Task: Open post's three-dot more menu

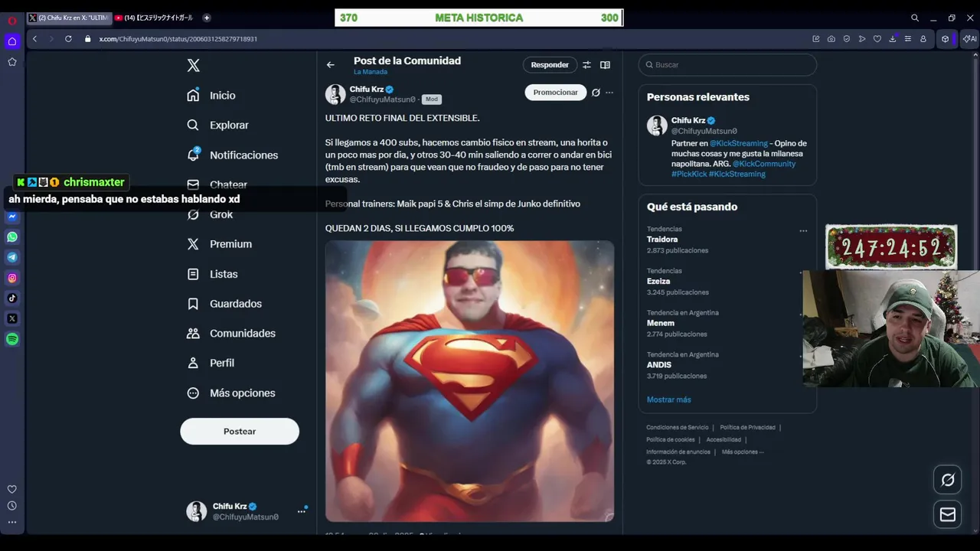Action: tap(609, 93)
